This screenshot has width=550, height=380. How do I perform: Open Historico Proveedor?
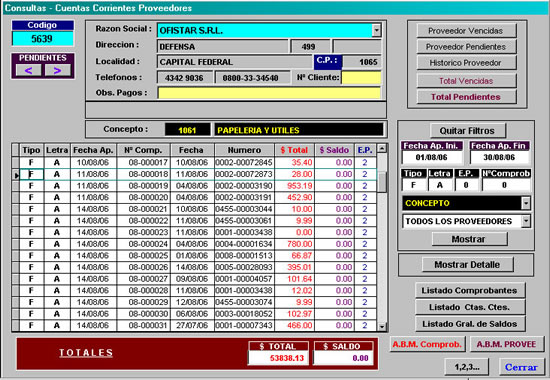(x=466, y=63)
